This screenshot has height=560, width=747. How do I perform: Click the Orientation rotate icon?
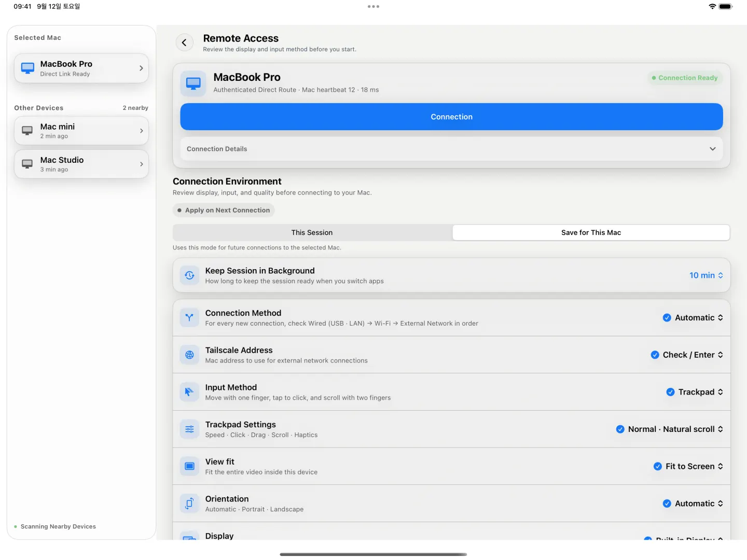189,503
